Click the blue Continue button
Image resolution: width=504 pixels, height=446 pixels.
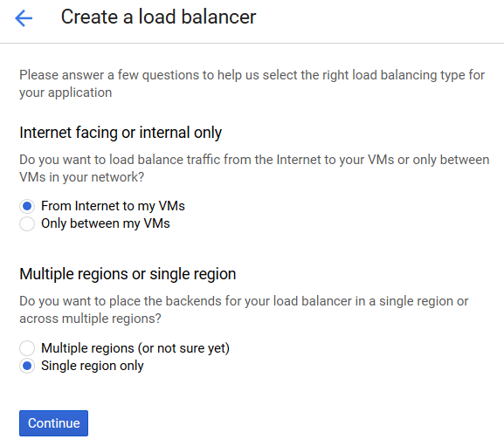click(x=53, y=423)
